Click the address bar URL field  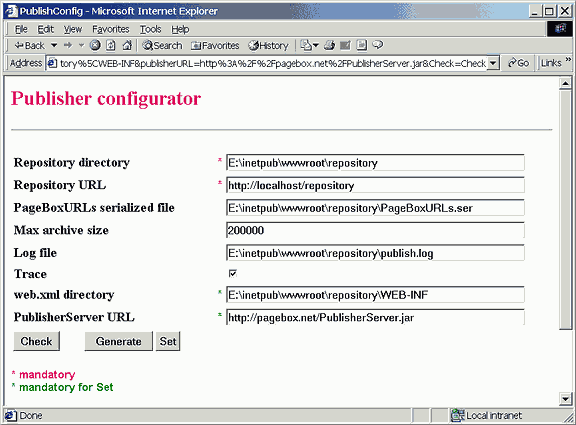pos(273,63)
